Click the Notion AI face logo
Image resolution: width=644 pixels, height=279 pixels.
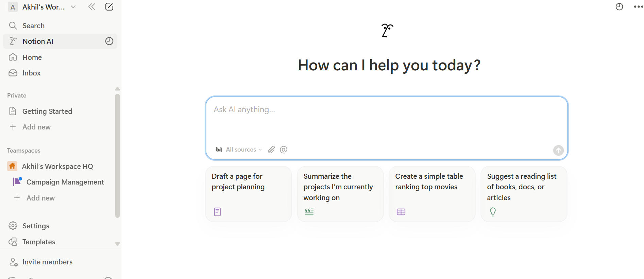pos(387,31)
